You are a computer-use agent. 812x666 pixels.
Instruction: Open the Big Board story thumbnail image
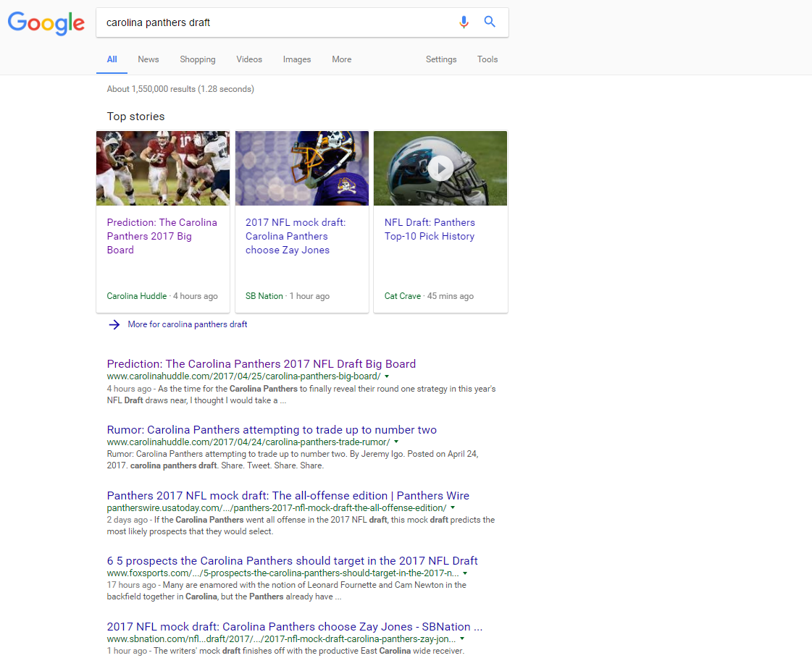click(x=163, y=168)
